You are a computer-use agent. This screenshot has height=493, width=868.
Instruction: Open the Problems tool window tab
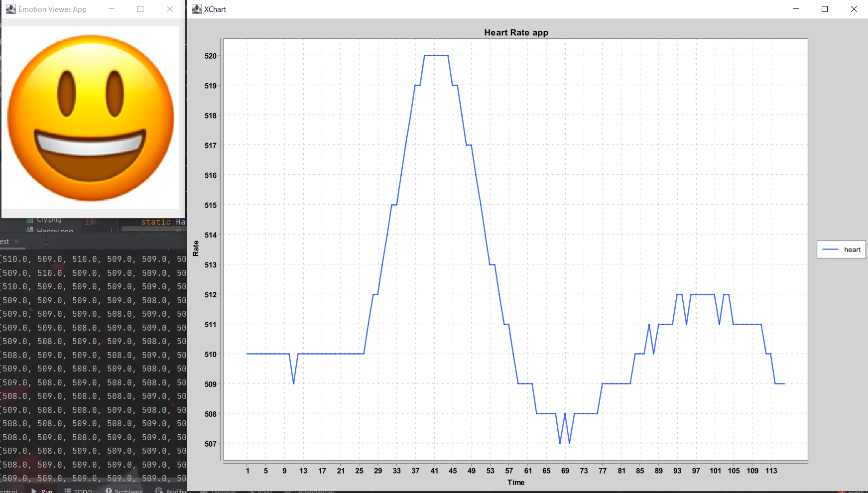pos(124,491)
